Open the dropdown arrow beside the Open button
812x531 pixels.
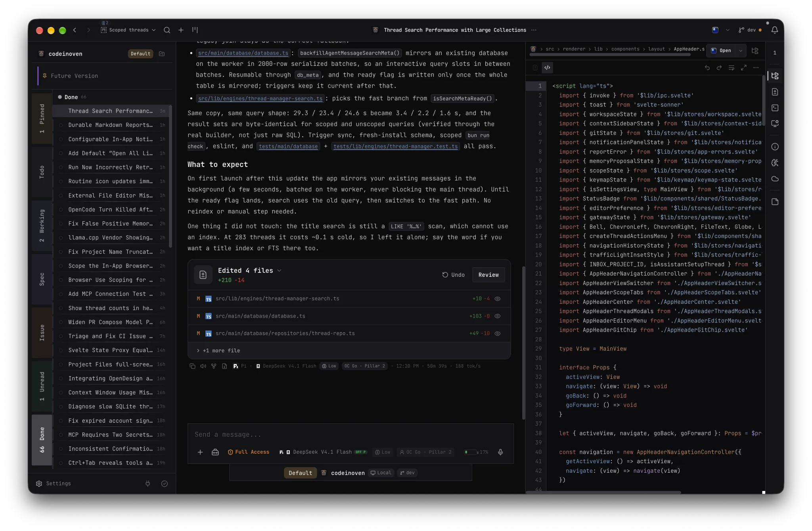(741, 51)
